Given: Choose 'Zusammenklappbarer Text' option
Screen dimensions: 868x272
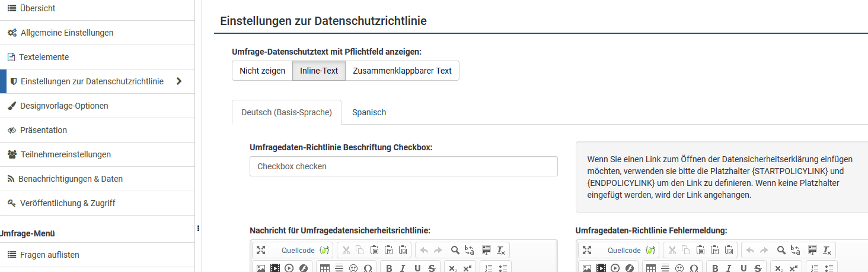Looking at the screenshot, I should point(402,71).
